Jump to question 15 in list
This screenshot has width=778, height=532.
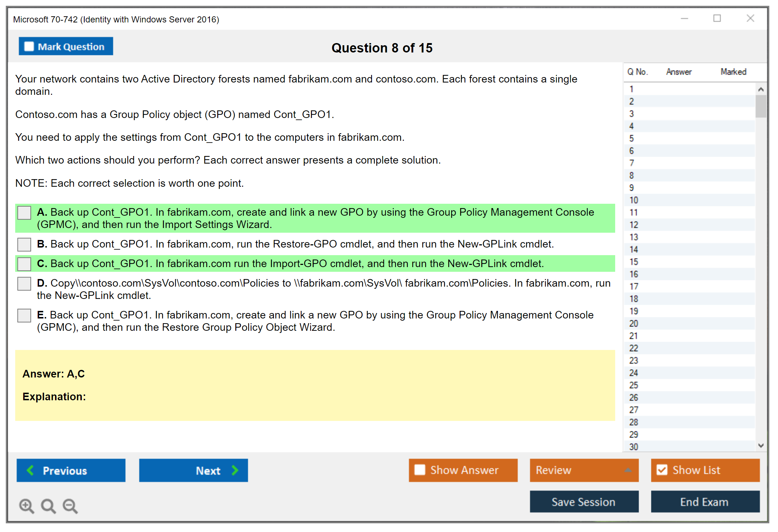pyautogui.click(x=634, y=262)
